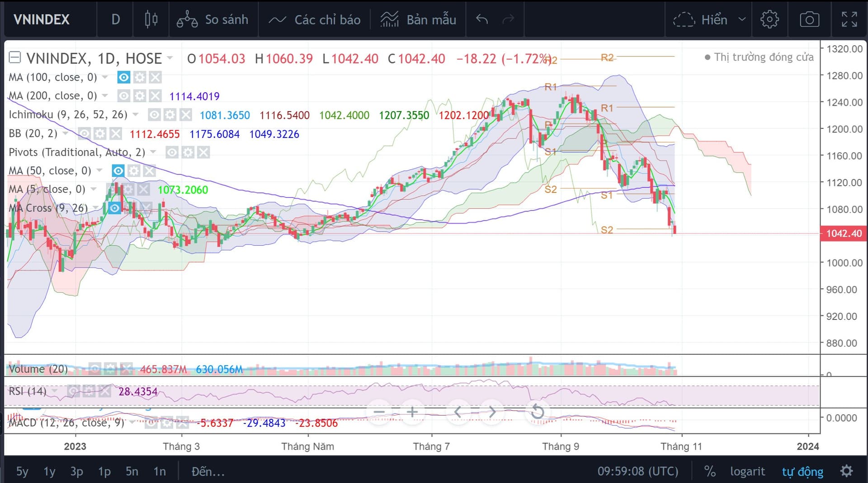This screenshot has height=483, width=868.
Task: Redo the last chart action
Action: click(508, 19)
